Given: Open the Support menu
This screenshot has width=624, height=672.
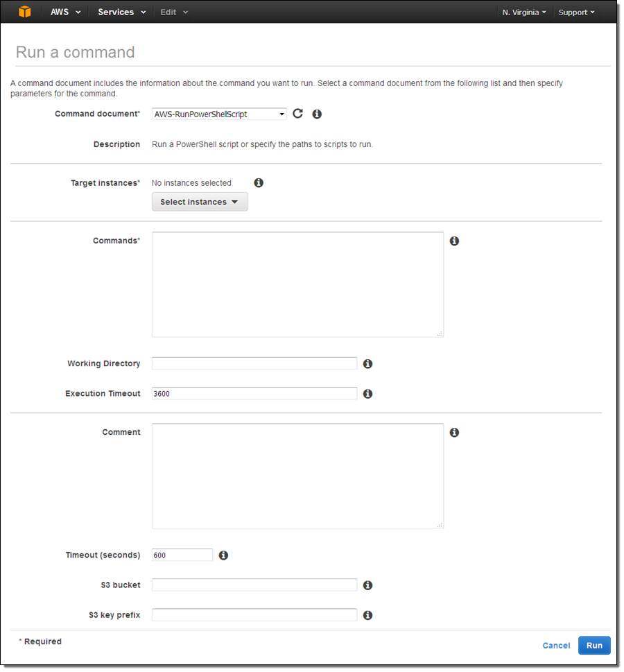Looking at the screenshot, I should click(576, 12).
